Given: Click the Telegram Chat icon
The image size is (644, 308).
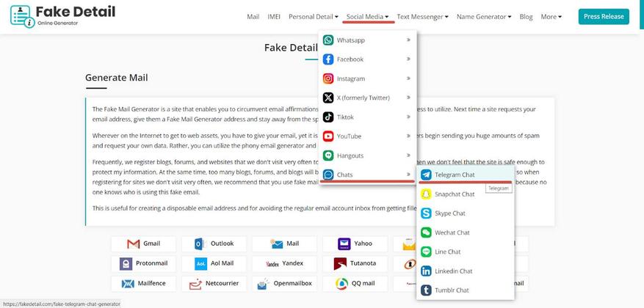Looking at the screenshot, I should click(x=426, y=175).
